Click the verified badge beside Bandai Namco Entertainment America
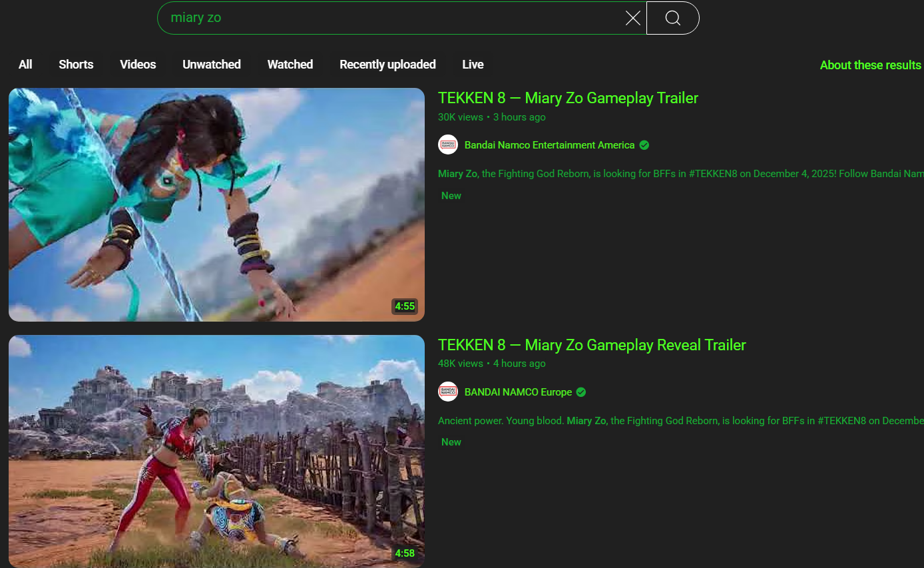The width and height of the screenshot is (924, 568). [644, 145]
